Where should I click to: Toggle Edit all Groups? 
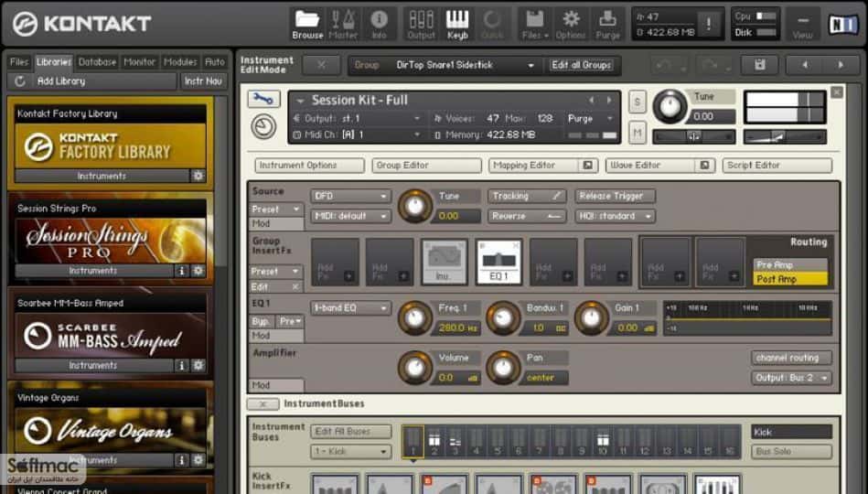581,65
